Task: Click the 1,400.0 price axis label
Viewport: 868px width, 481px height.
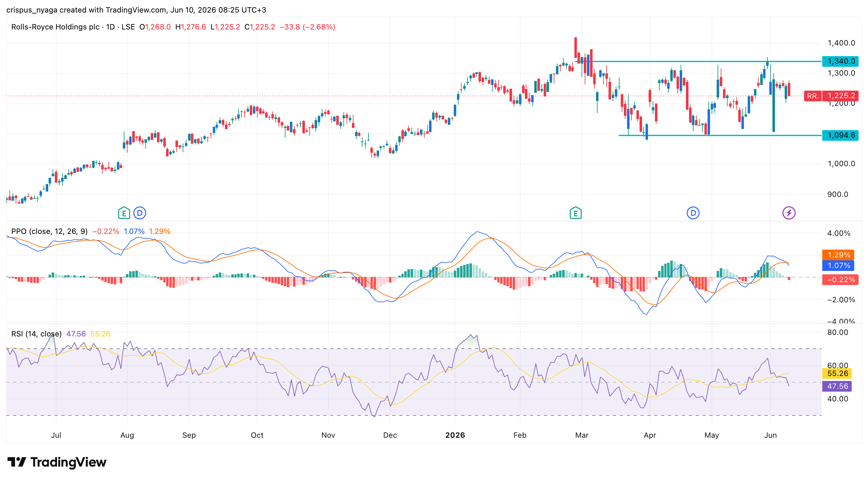Action: tap(841, 43)
